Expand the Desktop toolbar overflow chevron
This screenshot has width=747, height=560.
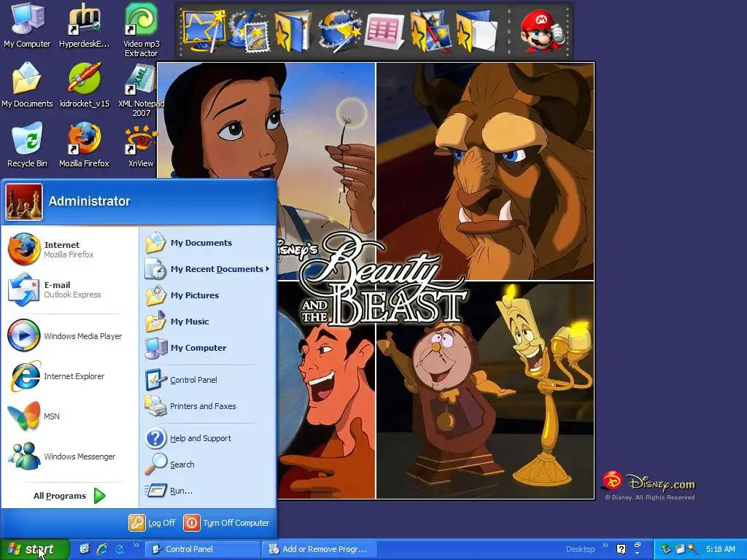(x=605, y=545)
